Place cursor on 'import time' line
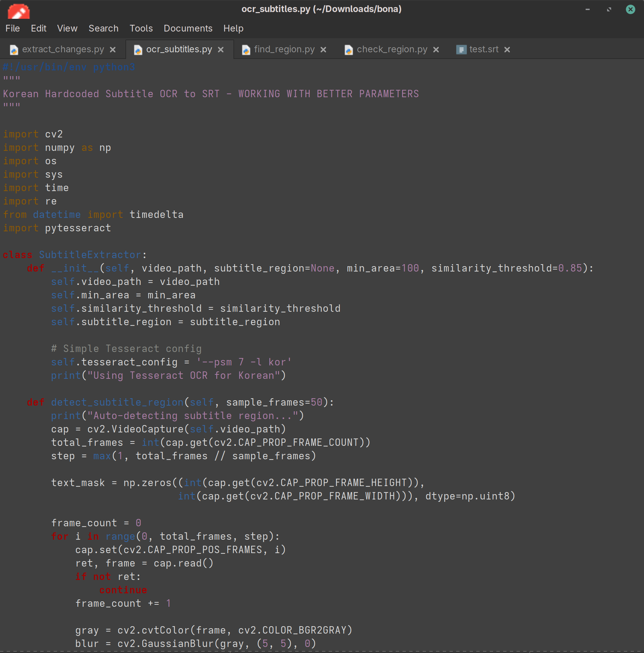This screenshot has height=653, width=644. [x=36, y=188]
